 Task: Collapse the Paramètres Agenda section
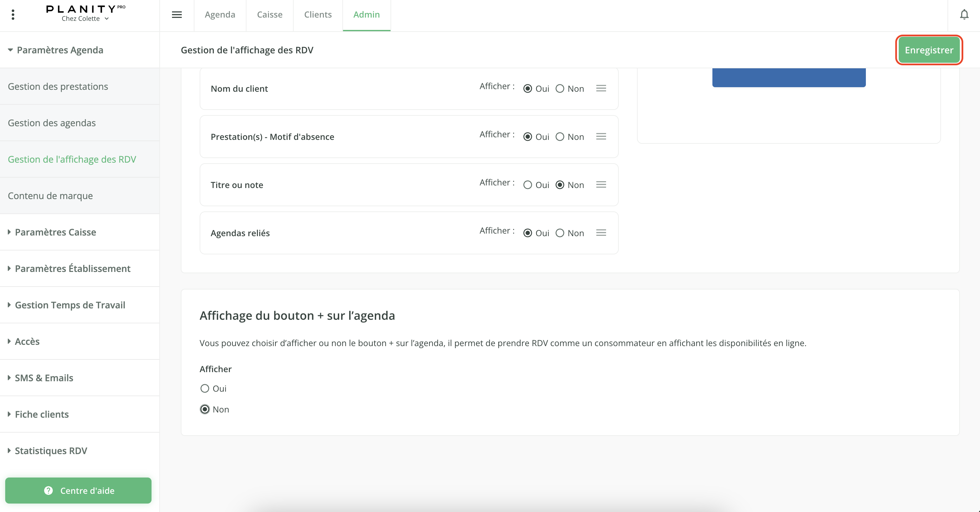point(60,50)
